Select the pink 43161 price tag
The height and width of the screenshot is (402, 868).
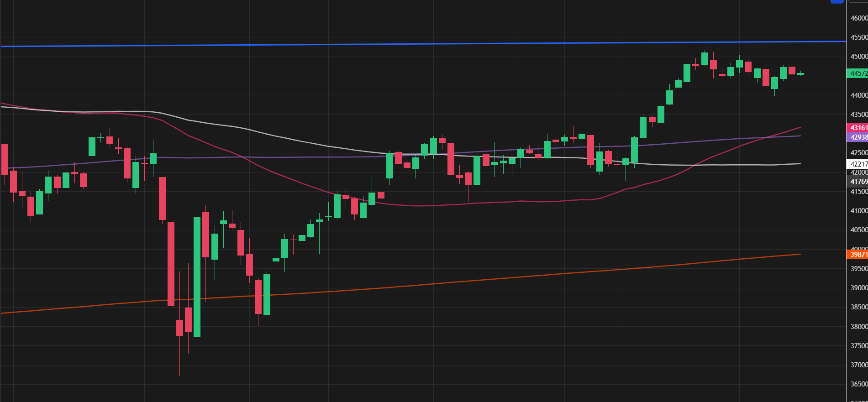click(857, 127)
